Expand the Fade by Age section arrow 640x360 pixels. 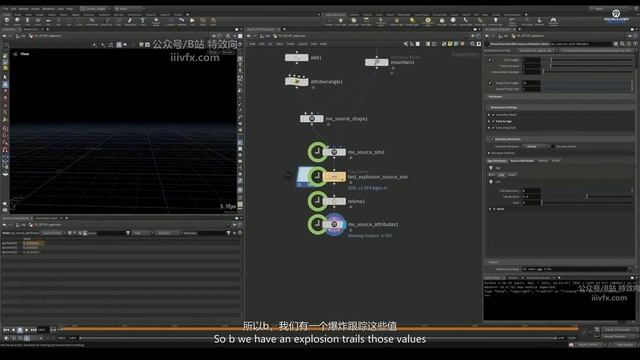tap(489, 121)
